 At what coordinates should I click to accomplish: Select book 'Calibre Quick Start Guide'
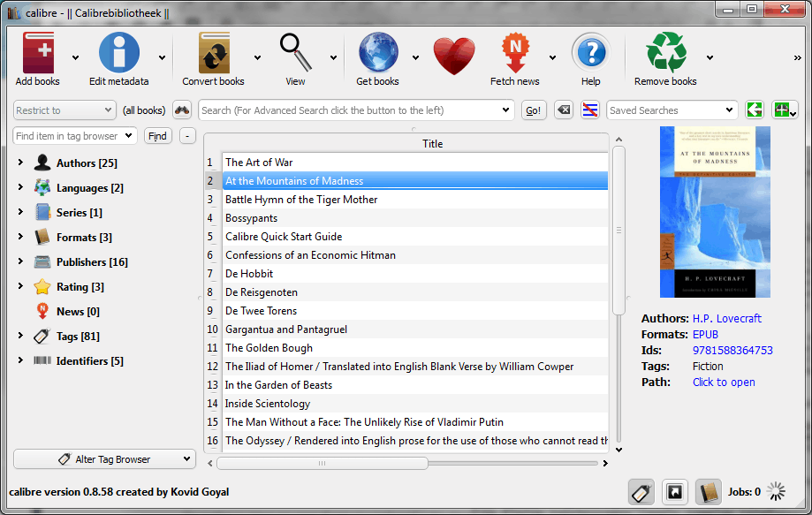point(414,237)
